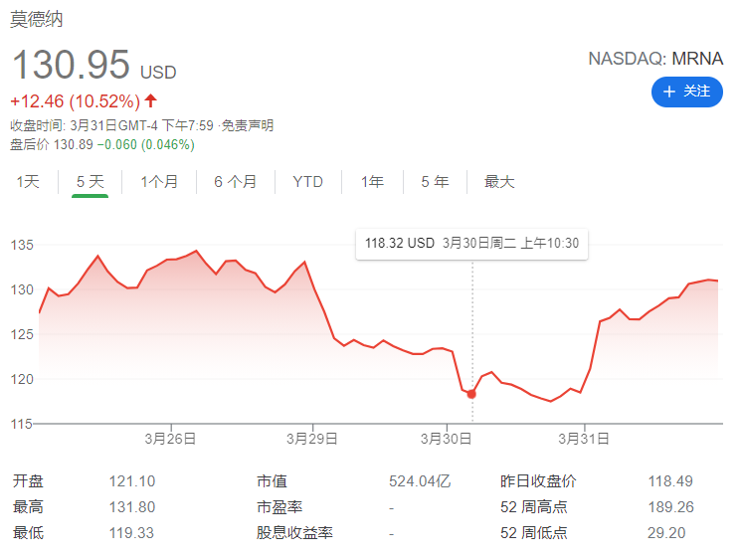Open the 免责声明 disclaimer link
This screenshot has width=742, height=560.
tap(248, 125)
